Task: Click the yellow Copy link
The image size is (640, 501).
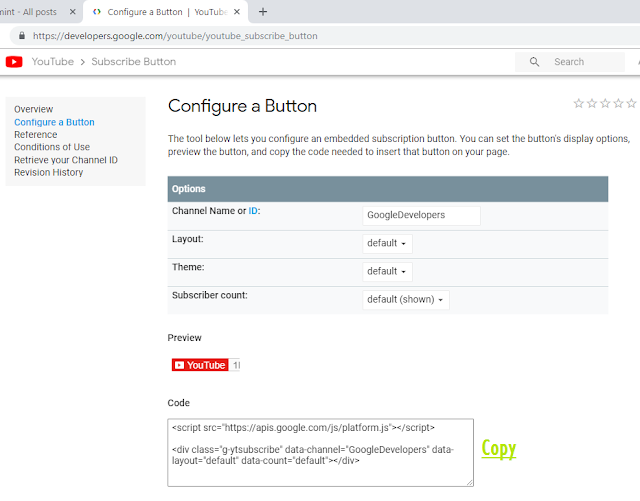Action: [x=499, y=448]
